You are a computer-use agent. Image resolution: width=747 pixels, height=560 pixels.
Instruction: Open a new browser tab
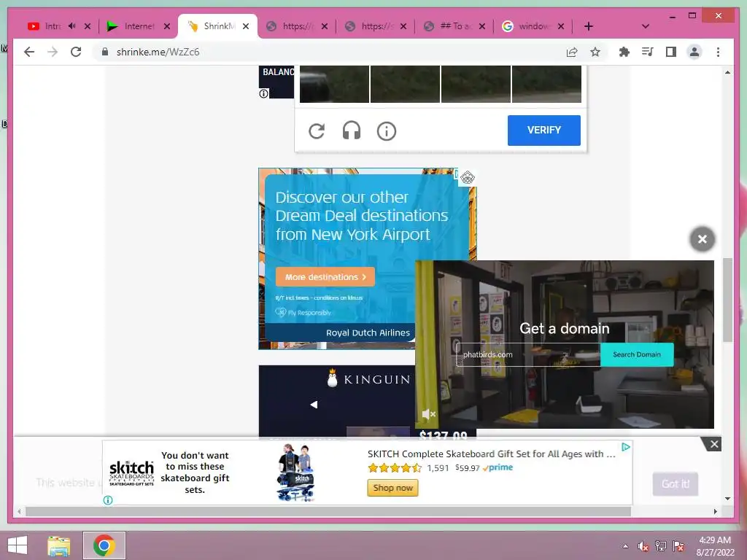[x=589, y=26]
